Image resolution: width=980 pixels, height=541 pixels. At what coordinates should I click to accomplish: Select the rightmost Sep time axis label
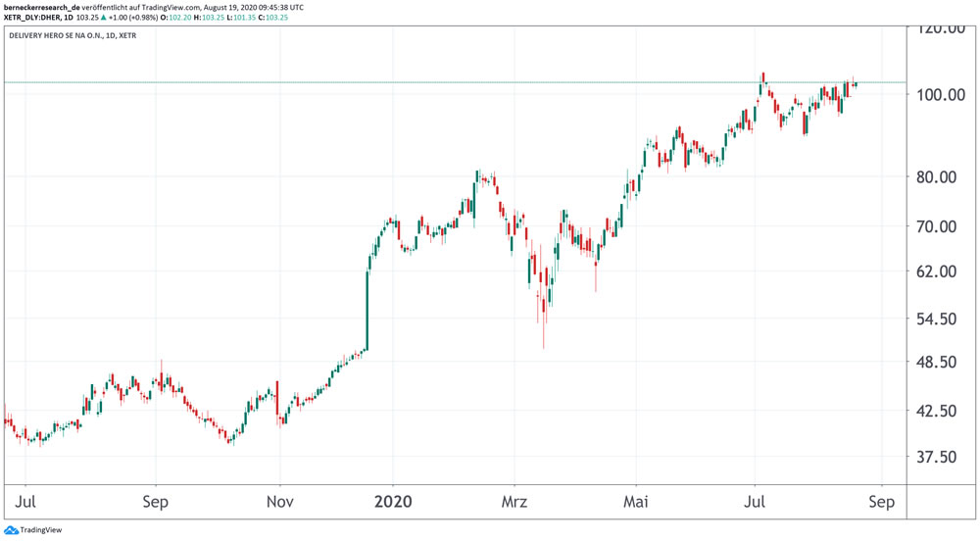881,502
